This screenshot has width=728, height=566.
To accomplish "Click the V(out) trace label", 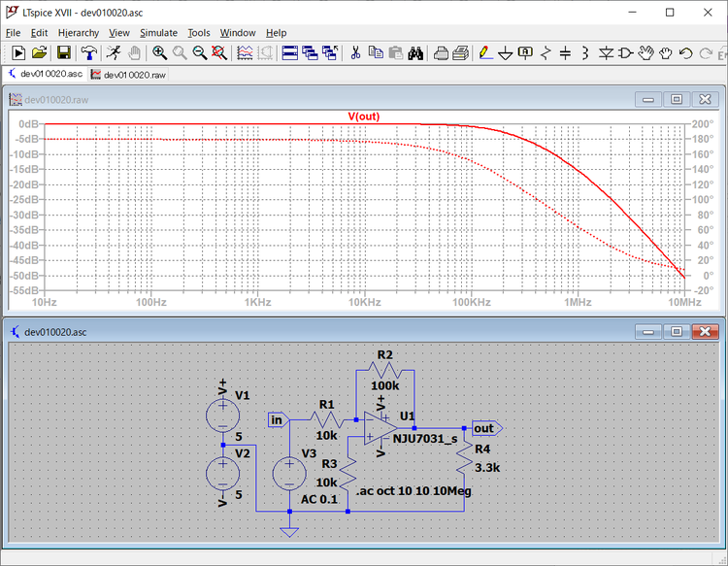I will pyautogui.click(x=364, y=117).
